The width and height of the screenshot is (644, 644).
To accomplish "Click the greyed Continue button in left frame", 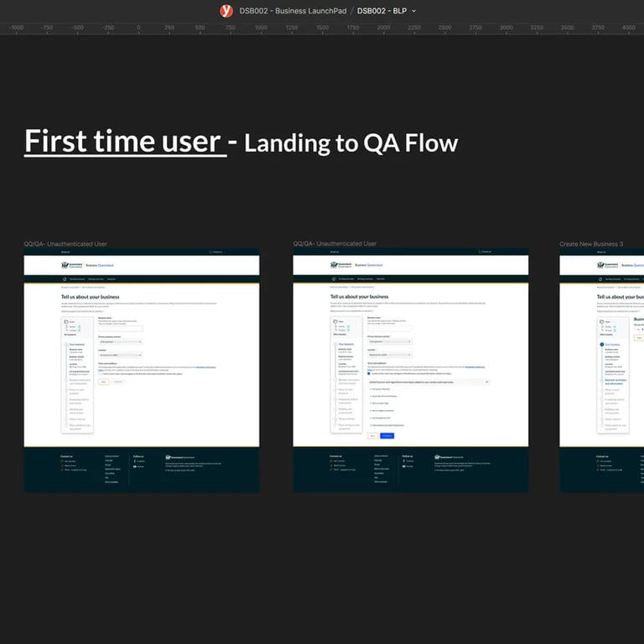I will (118, 382).
